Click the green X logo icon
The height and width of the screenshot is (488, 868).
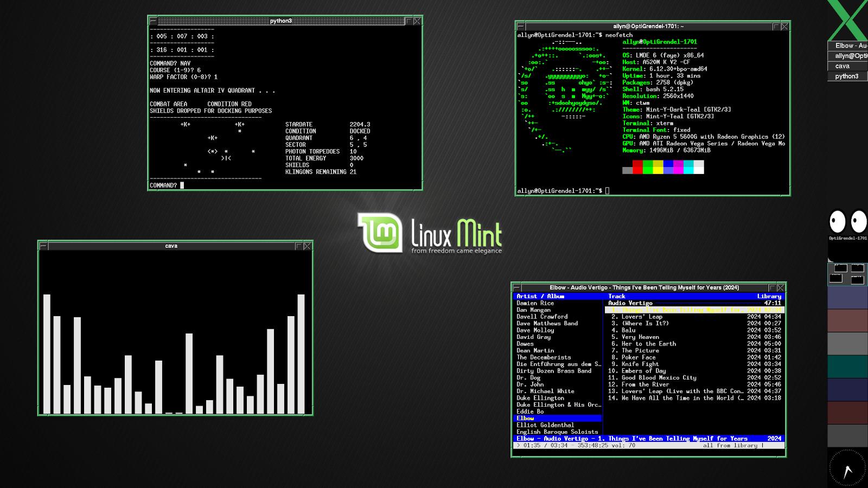tap(847, 20)
